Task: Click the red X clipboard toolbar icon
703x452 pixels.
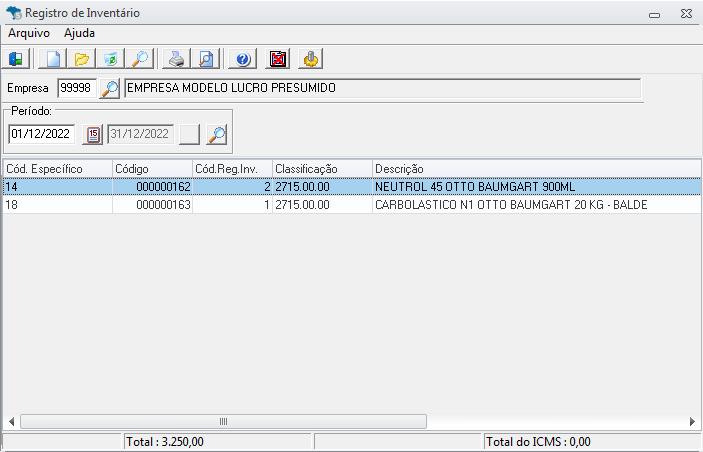Action: 278,59
